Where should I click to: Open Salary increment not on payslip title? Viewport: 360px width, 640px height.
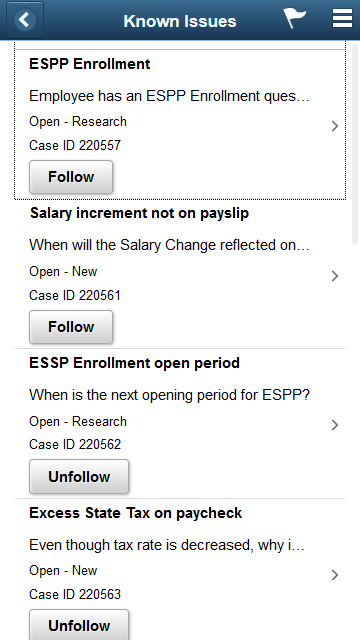tap(140, 213)
